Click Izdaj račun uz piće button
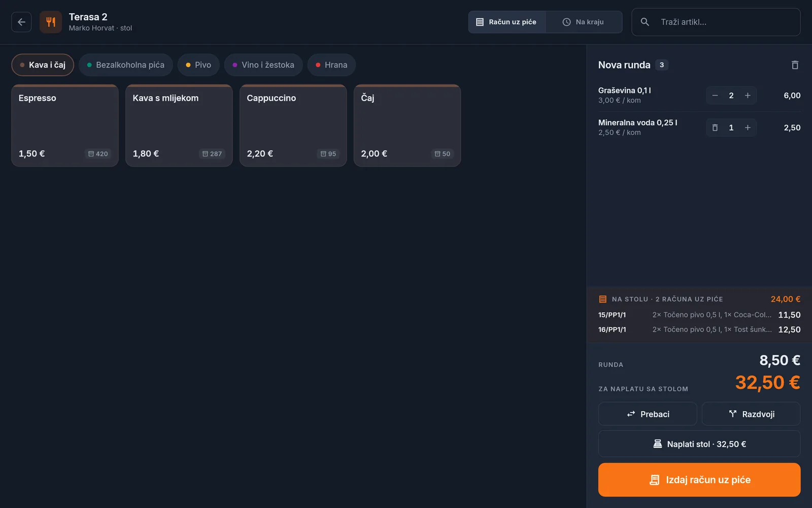 pyautogui.click(x=699, y=480)
